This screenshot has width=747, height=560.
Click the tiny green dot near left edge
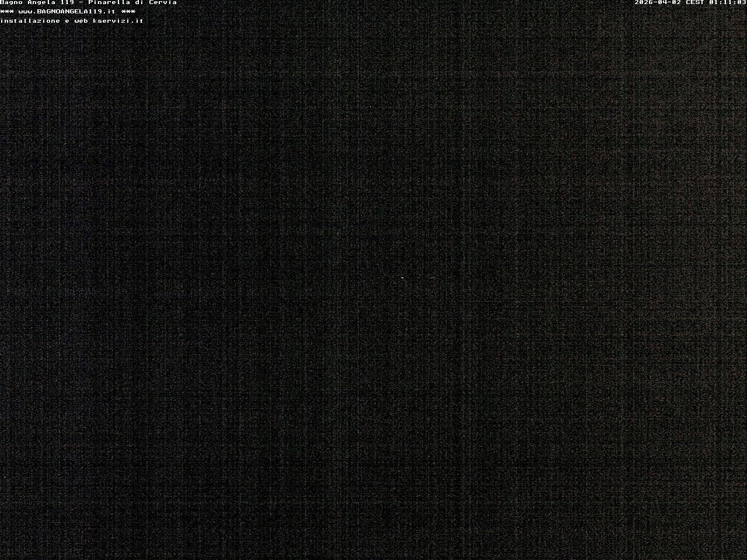point(6,477)
